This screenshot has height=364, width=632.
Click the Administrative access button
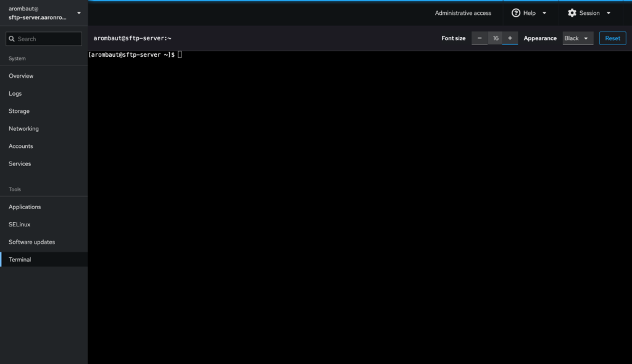[x=463, y=13]
